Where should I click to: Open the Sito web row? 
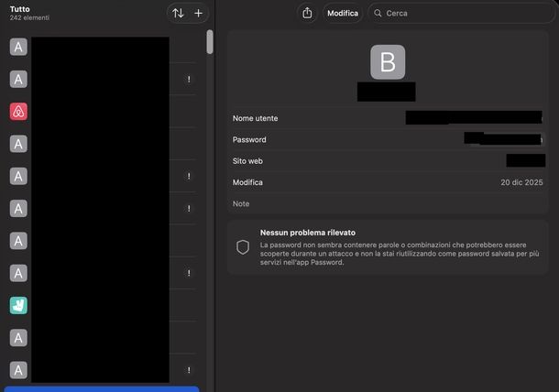385,161
